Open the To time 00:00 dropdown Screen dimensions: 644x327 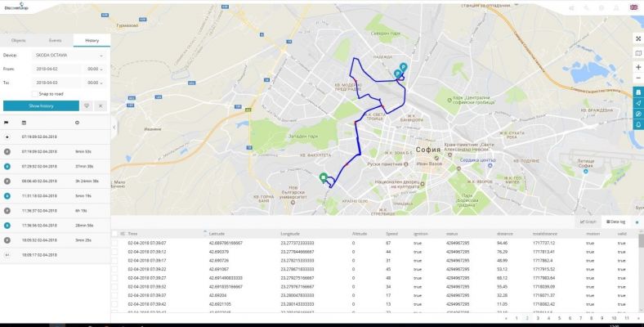coord(95,83)
